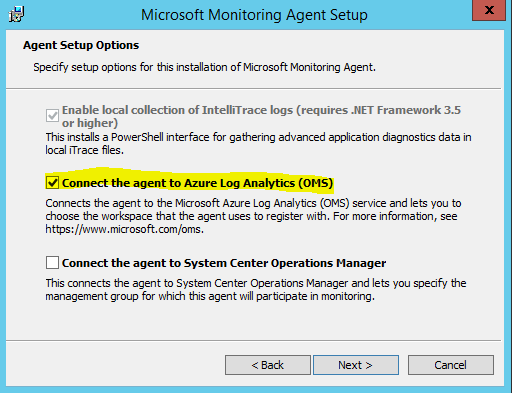Return to the previous setup page with Back
512x393 pixels.
pos(268,365)
